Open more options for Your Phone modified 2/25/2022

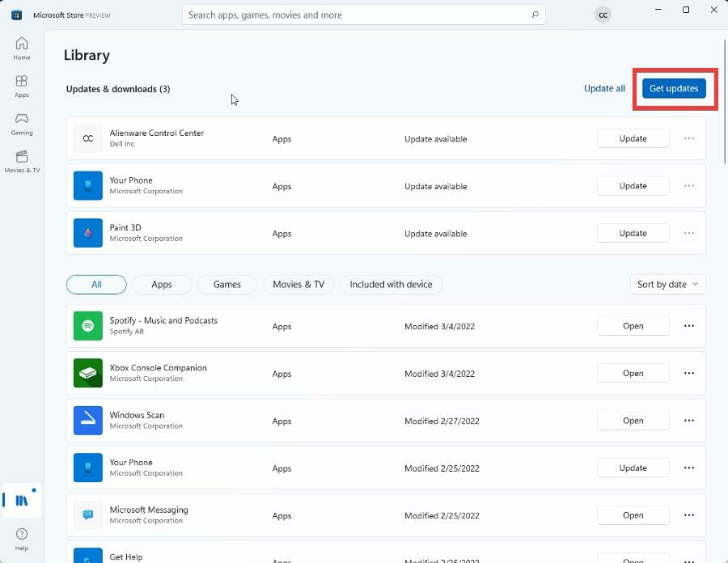689,468
